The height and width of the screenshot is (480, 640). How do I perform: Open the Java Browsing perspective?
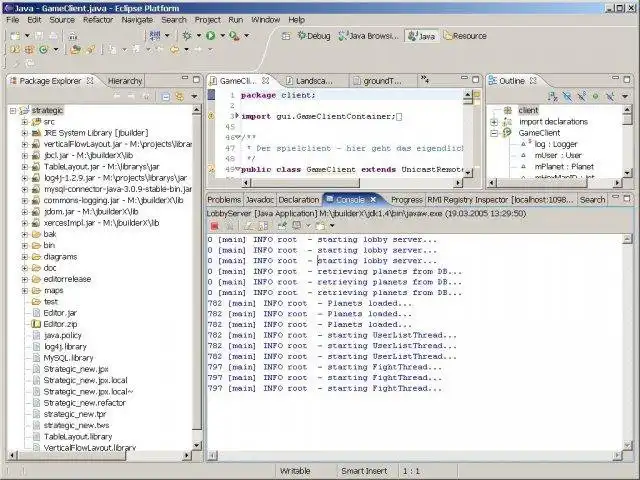[370, 36]
